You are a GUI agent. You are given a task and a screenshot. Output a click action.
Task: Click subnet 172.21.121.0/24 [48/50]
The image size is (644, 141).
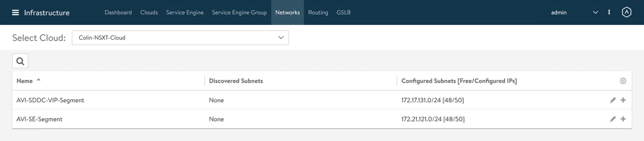coord(433,119)
